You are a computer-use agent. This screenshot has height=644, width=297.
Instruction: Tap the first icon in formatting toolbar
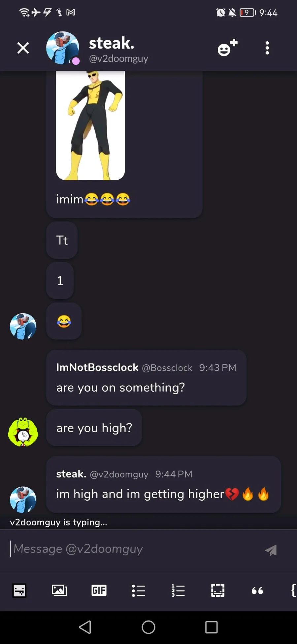(x=19, y=590)
